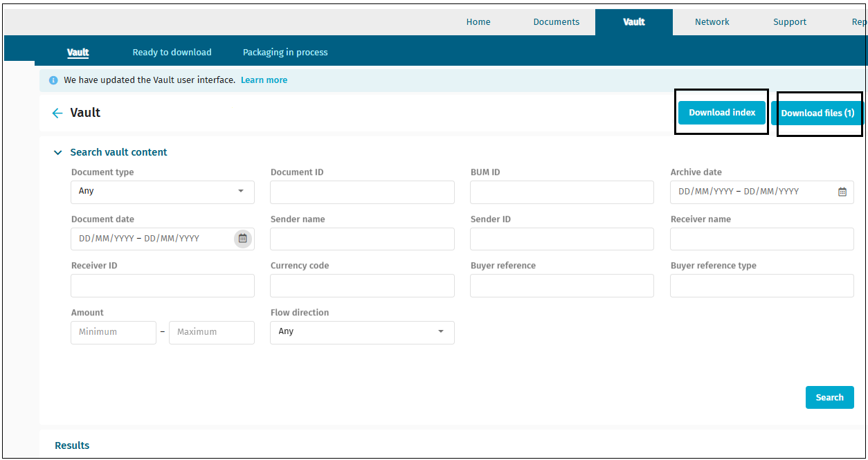
Task: Open the Document type dropdown
Action: (x=163, y=192)
